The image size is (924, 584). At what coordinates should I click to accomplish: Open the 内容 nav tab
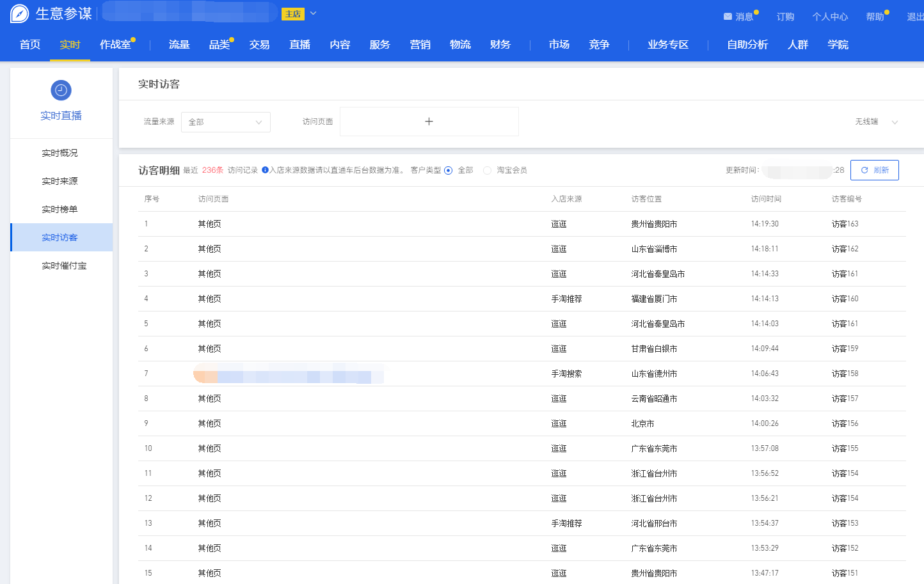click(340, 45)
